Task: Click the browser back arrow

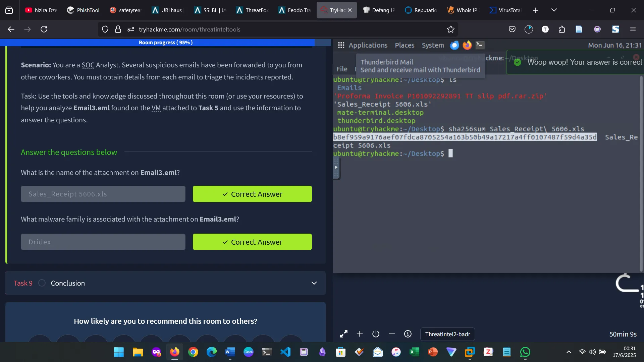Action: [11, 29]
